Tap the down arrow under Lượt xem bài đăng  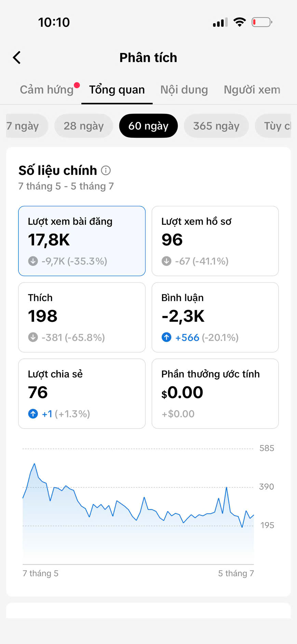coord(33,261)
